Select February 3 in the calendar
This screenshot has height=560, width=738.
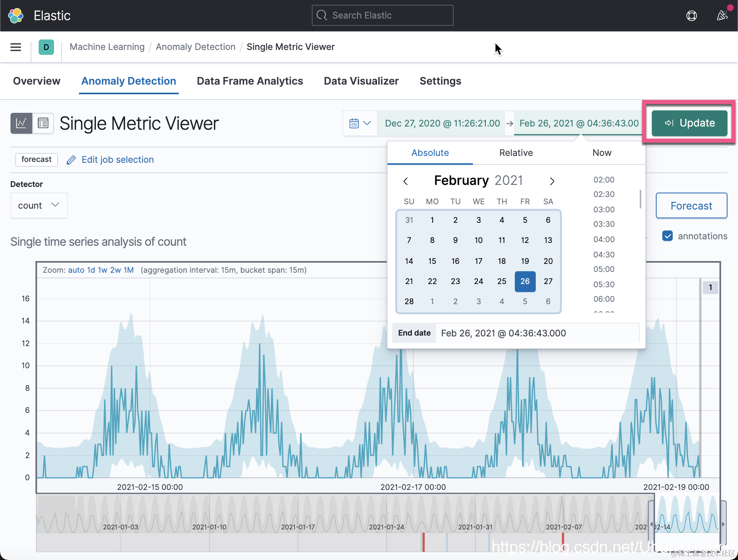click(479, 220)
